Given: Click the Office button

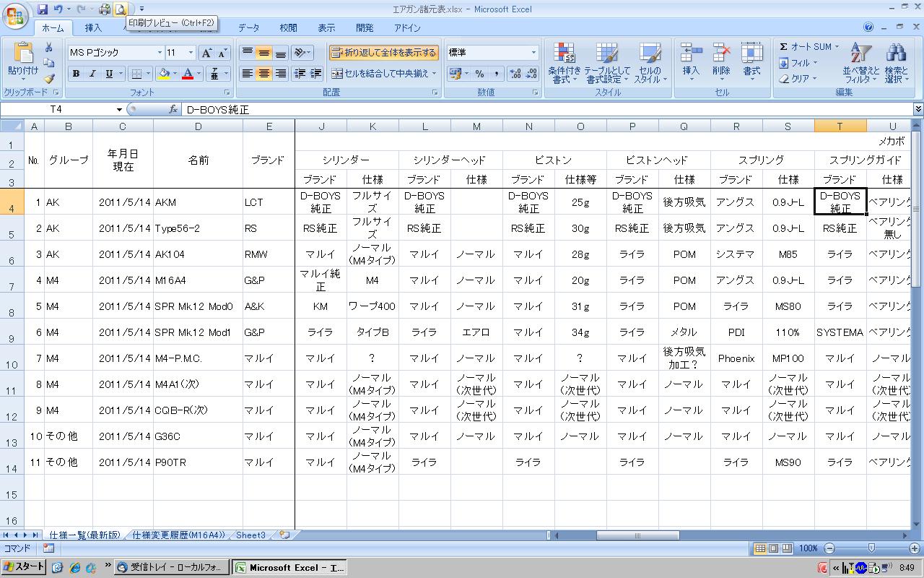Looking at the screenshot, I should (x=15, y=15).
